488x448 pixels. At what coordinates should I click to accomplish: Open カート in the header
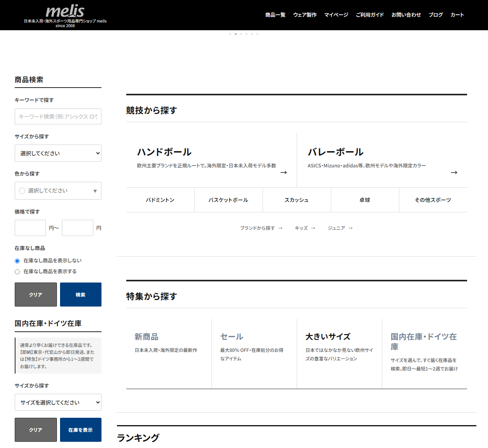(x=457, y=15)
